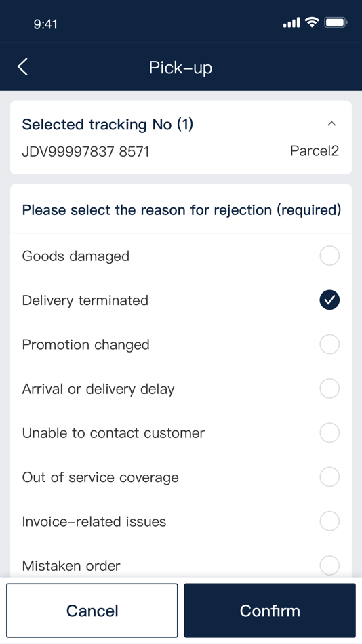Tap the Pick-up page title
This screenshot has height=644, width=362.
(x=181, y=67)
